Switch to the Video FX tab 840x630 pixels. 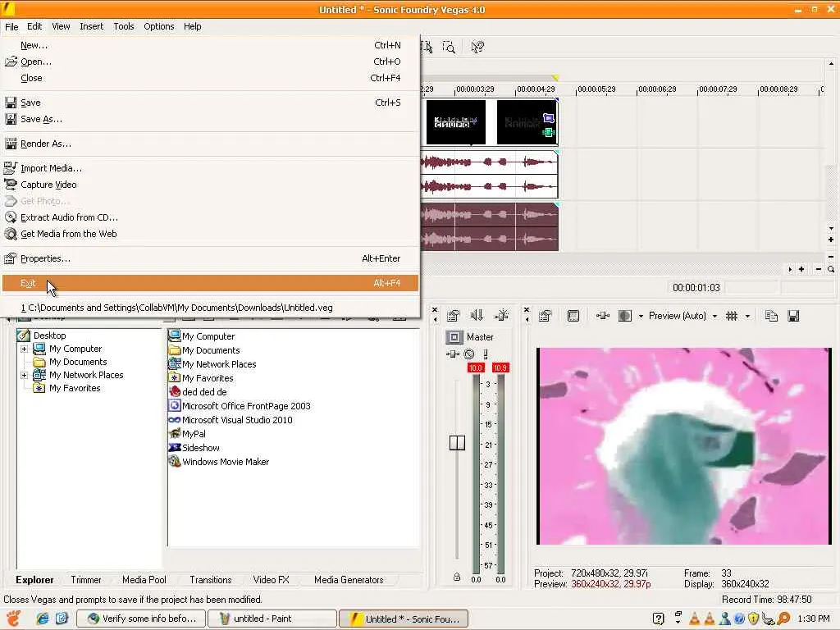click(271, 580)
